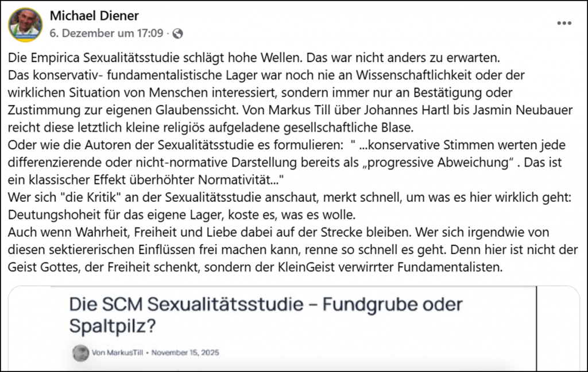Click Michael Diener's profile picture
Screen dimensions: 588x372
point(25,25)
